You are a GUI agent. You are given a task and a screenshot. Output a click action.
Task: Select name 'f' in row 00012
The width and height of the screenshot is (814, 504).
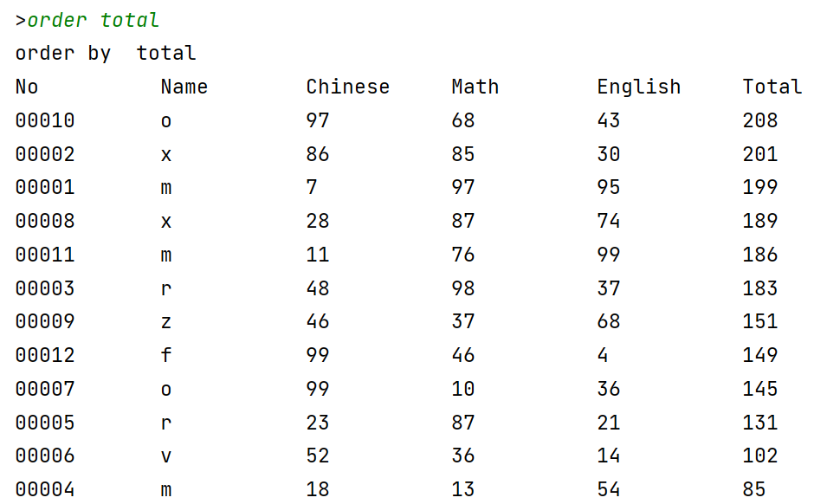166,356
